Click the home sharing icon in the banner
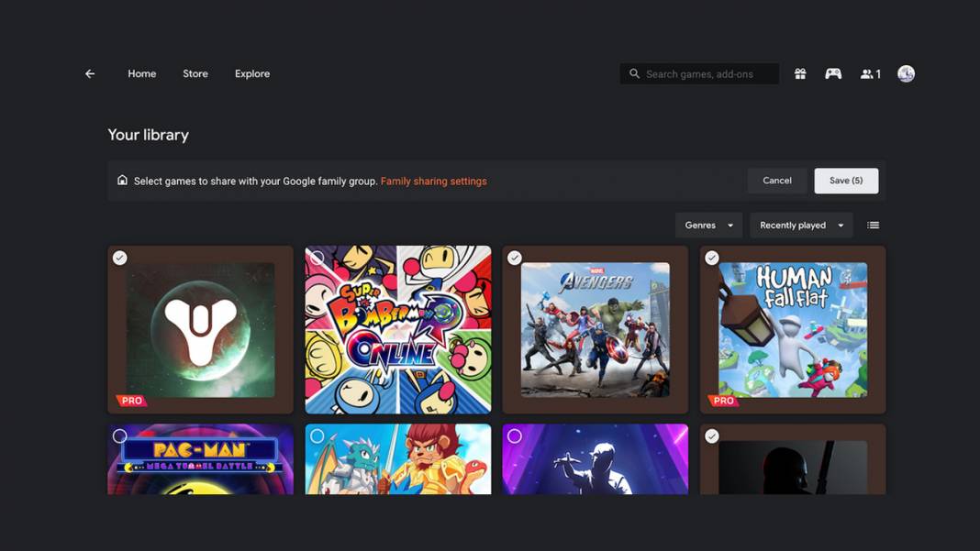The height and width of the screenshot is (551, 980). (122, 181)
